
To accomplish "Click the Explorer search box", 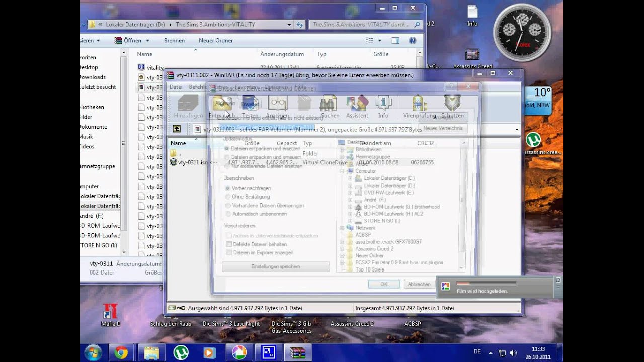I will click(365, 24).
